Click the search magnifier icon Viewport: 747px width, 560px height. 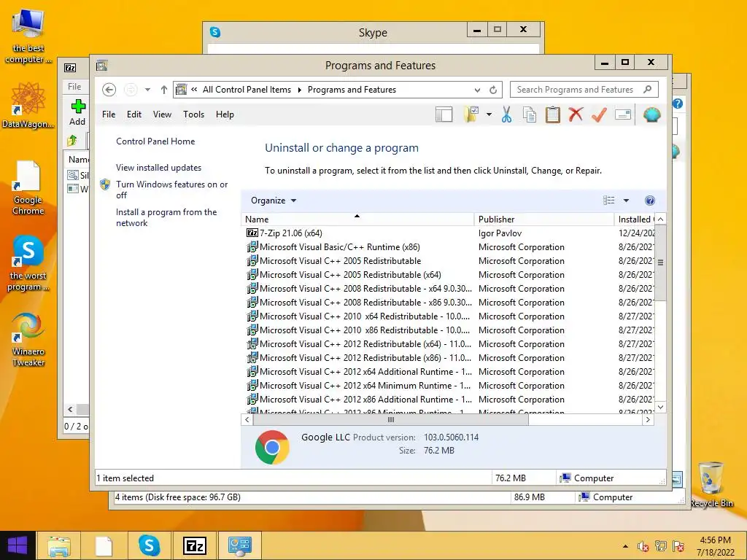(648, 90)
